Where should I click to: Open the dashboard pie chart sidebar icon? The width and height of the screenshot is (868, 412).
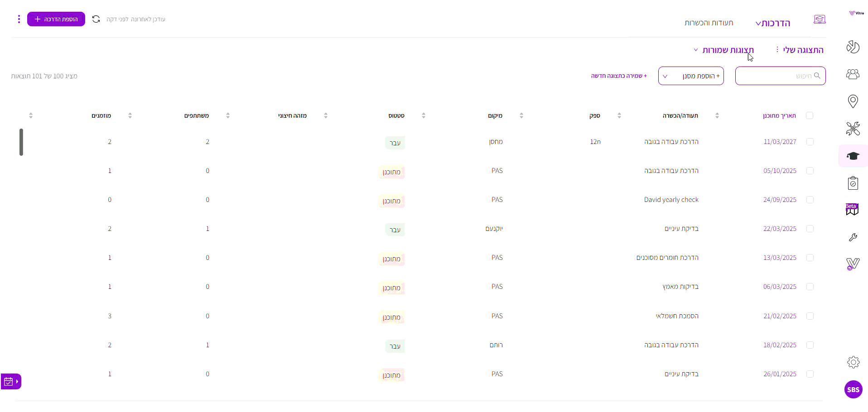(x=853, y=47)
